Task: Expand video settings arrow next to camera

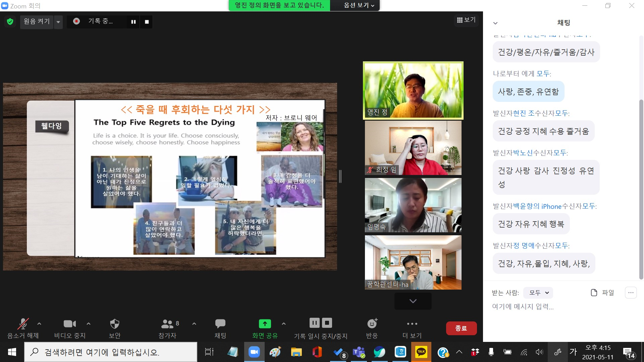Action: pos(89,323)
